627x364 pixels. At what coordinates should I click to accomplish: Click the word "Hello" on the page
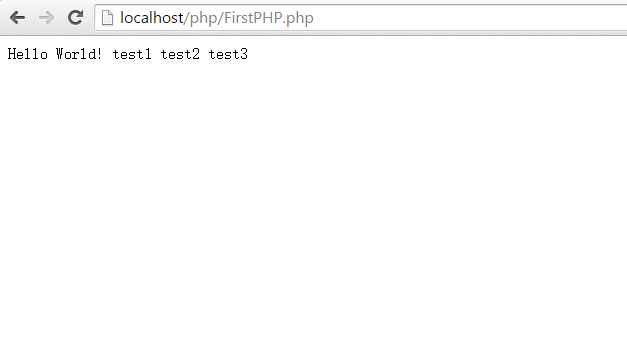coord(28,54)
